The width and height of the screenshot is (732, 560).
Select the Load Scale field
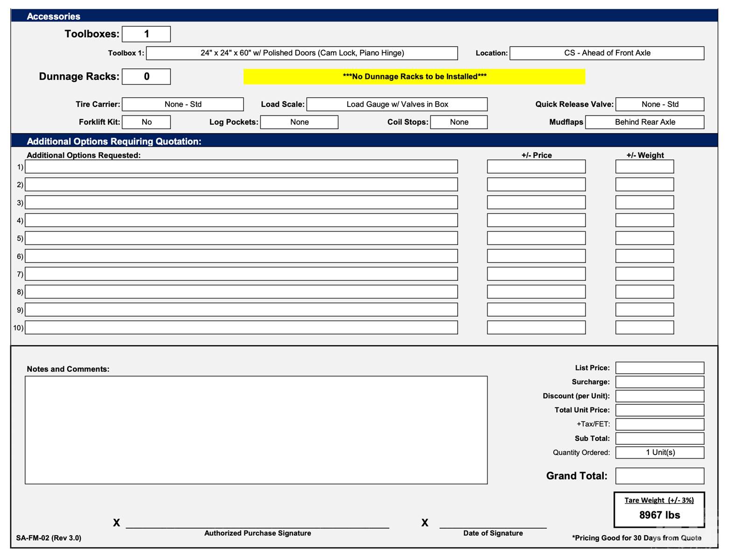tap(397, 104)
